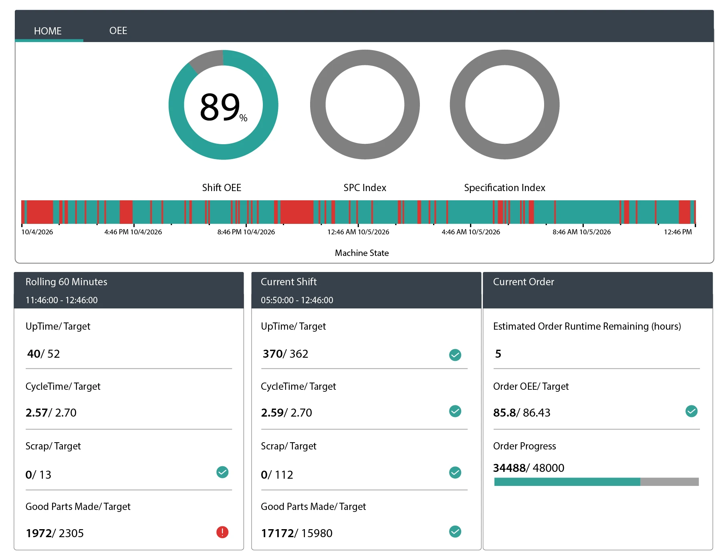The width and height of the screenshot is (728, 560).
Task: Click the Rolling UpTime value 40/ 52
Action: tap(44, 354)
